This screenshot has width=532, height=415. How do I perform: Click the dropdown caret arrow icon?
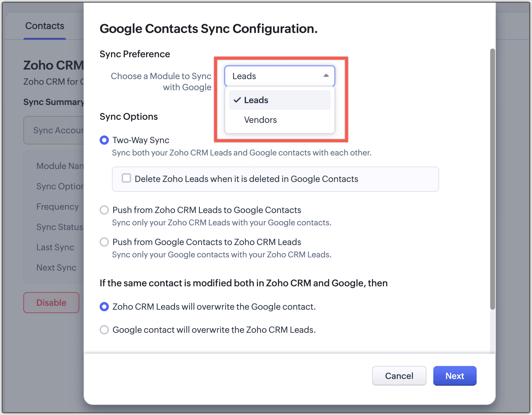[x=326, y=76]
